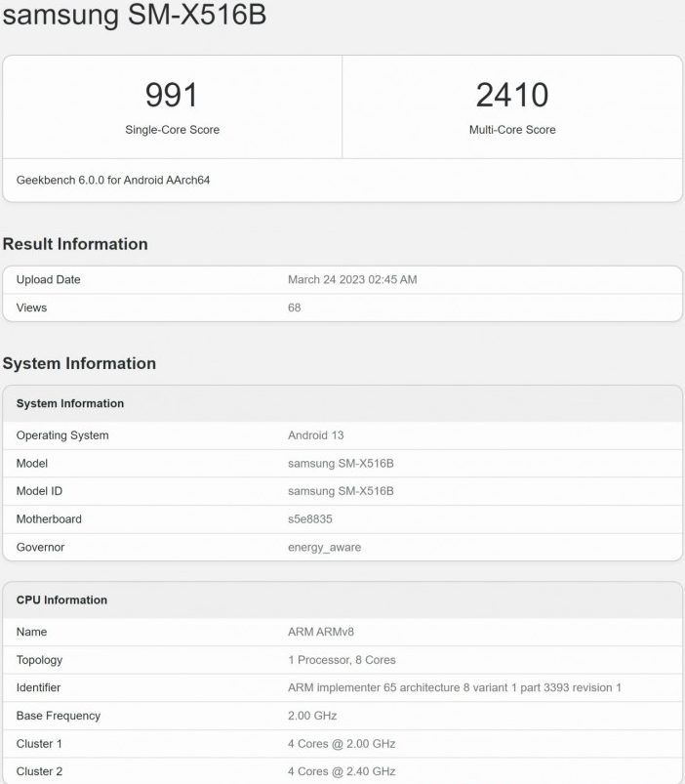685x784 pixels.
Task: Select the 'Android 13' value
Action: (x=316, y=435)
